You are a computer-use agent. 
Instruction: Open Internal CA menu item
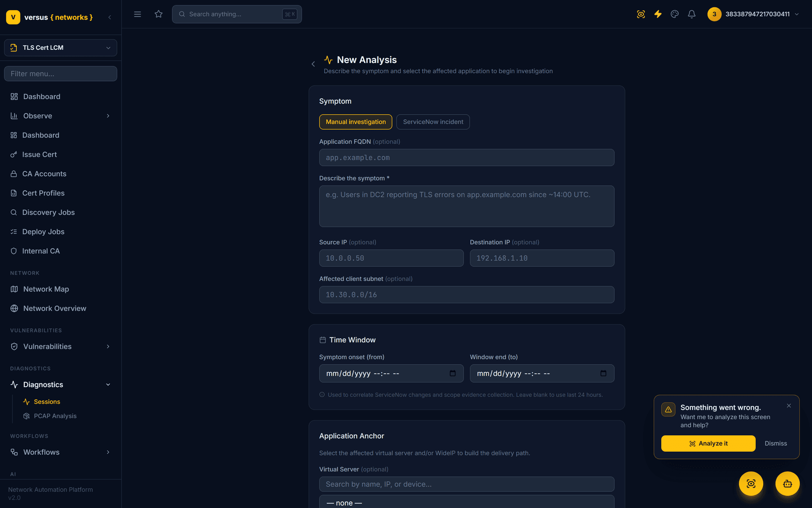tap(61, 251)
